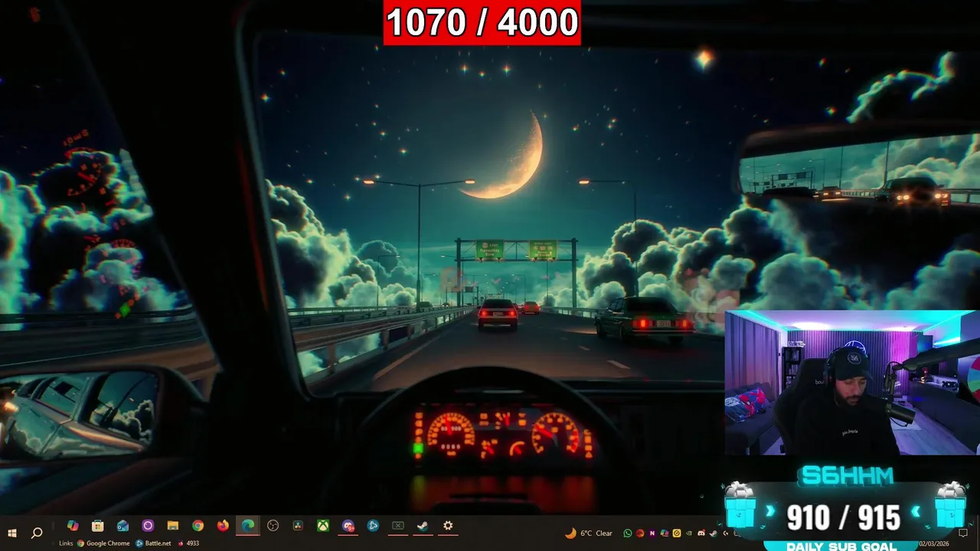The image size is (980, 551).
Task: Open the grey X window taskbar icon
Action: click(398, 526)
